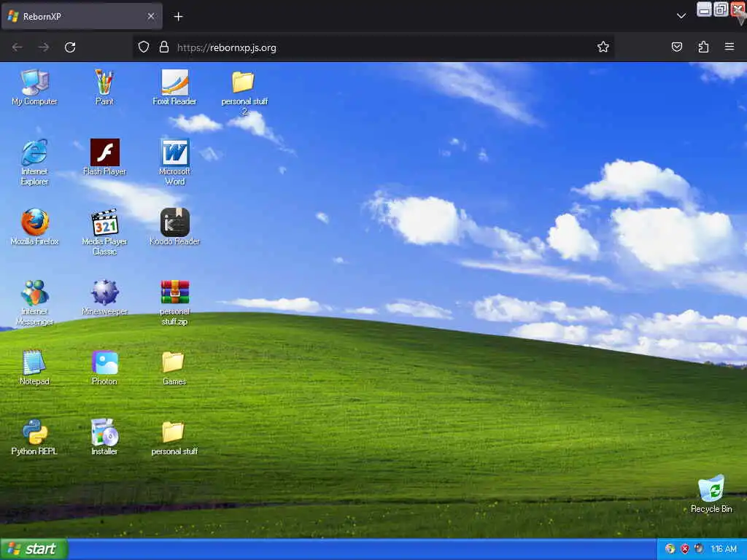Open the My Computer desktop icon

pyautogui.click(x=34, y=87)
